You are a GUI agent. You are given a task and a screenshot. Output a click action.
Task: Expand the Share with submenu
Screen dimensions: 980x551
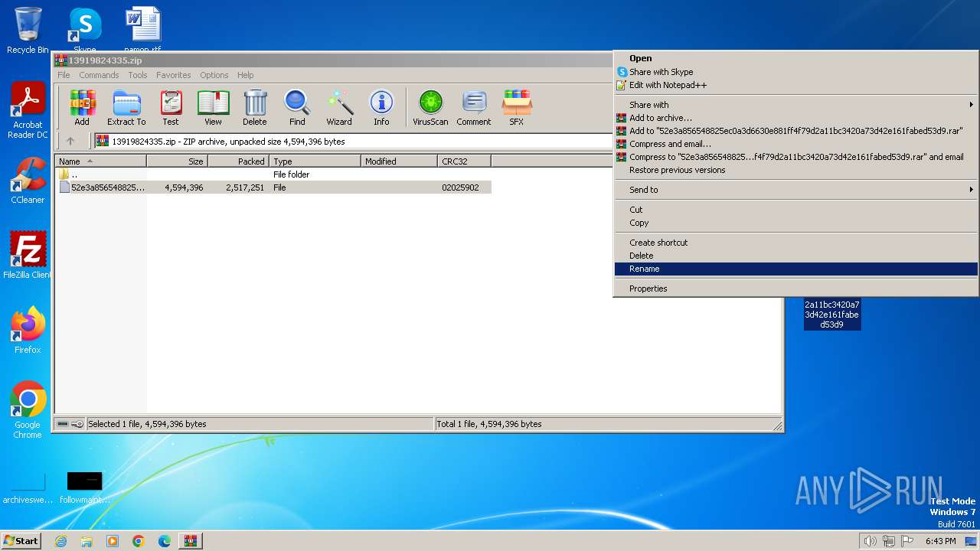click(x=796, y=105)
